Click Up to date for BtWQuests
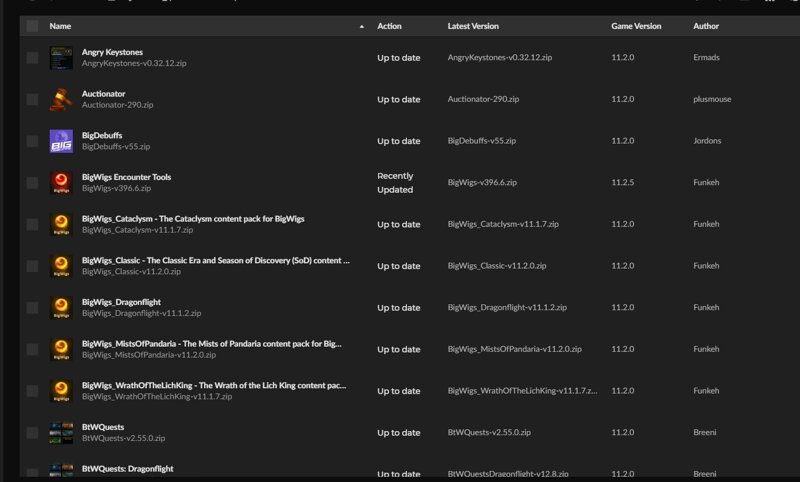This screenshot has width=800, height=482. 398,433
